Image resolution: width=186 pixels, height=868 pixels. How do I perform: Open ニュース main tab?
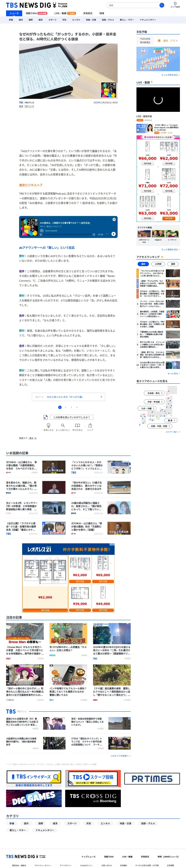coord(14,13)
